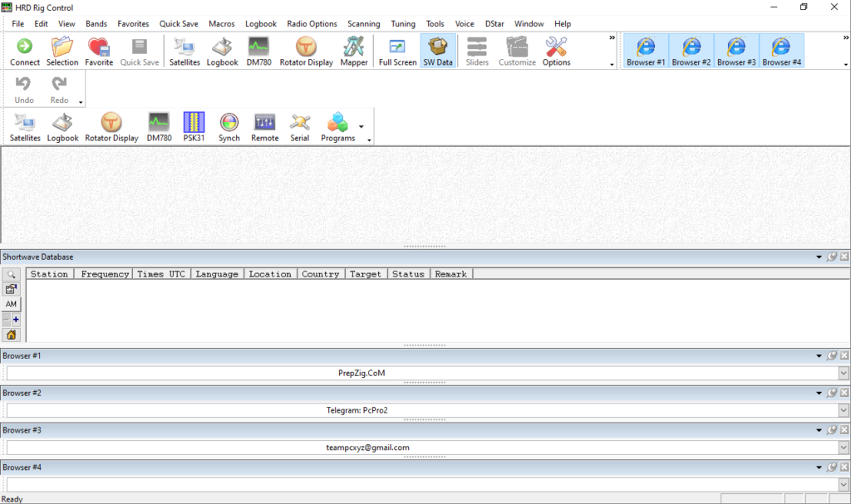Click Browser #1 address field PrepZig.CoM
851x504 pixels.
(422, 374)
